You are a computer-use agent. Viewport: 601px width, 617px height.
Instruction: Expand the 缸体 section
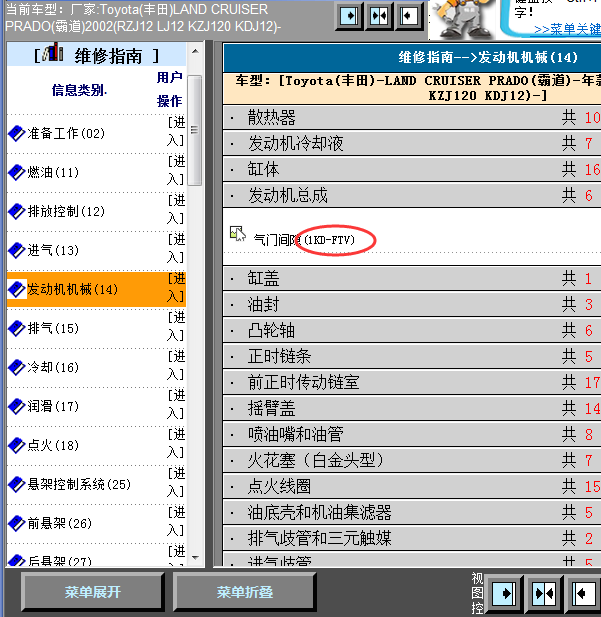pyautogui.click(x=412, y=169)
